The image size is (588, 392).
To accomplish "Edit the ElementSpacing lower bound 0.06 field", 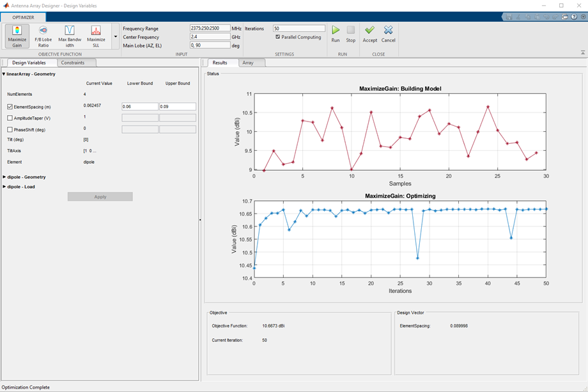I will (140, 107).
